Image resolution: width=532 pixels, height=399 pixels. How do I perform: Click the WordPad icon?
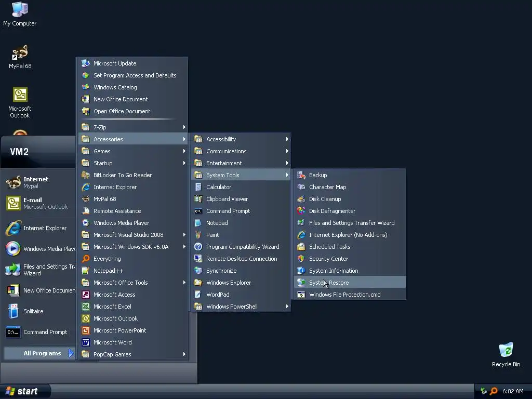[x=198, y=295]
